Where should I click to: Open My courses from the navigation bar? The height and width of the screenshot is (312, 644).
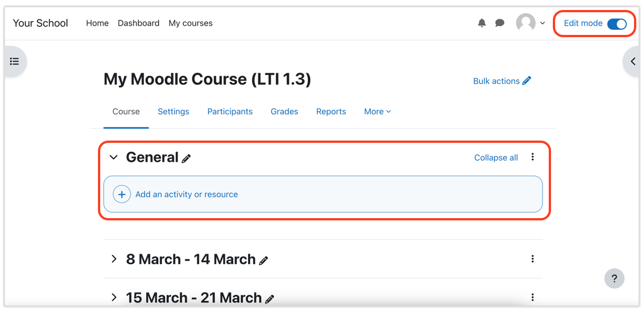coord(190,23)
